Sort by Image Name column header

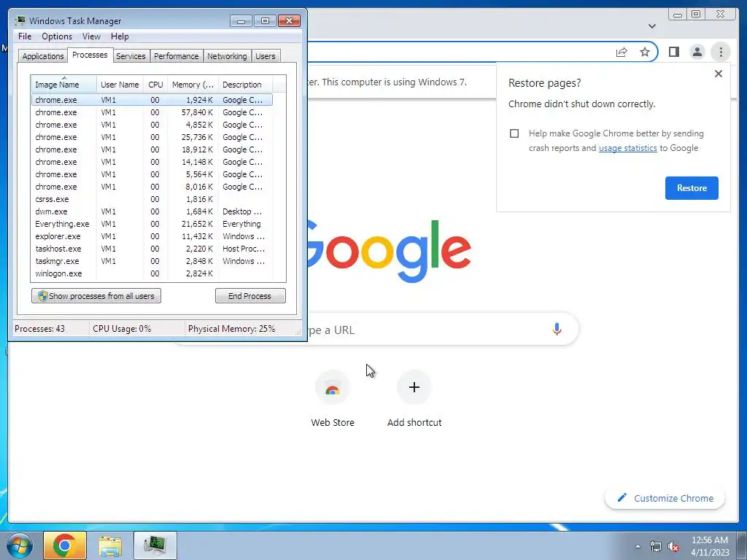tap(64, 85)
